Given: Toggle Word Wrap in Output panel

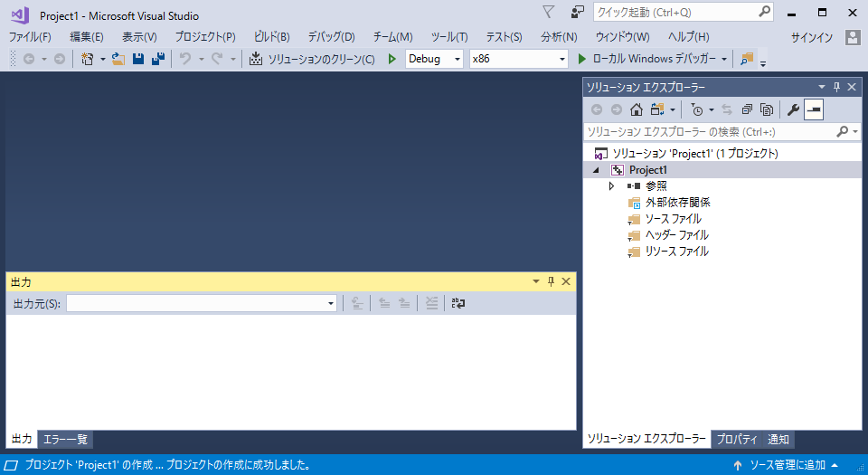Looking at the screenshot, I should point(458,303).
